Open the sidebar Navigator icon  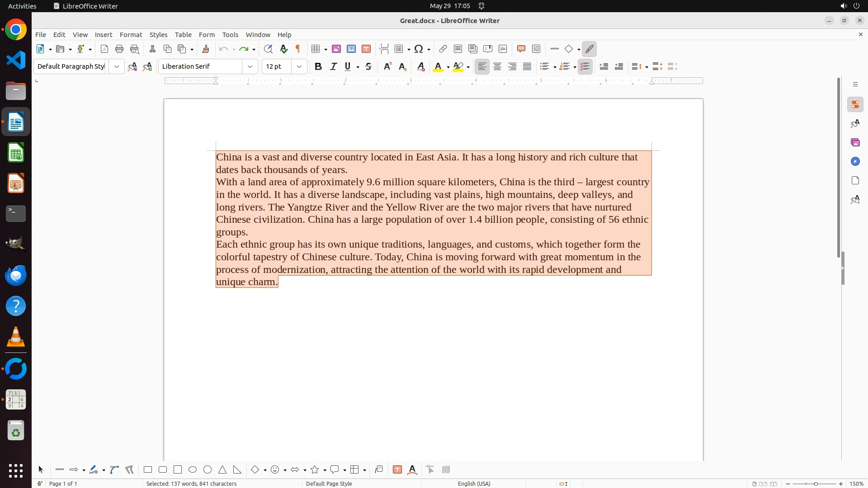tap(855, 161)
